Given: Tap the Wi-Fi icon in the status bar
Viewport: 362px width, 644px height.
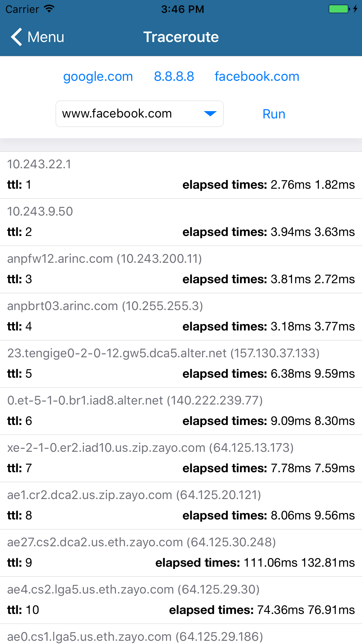Looking at the screenshot, I should (x=48, y=8).
